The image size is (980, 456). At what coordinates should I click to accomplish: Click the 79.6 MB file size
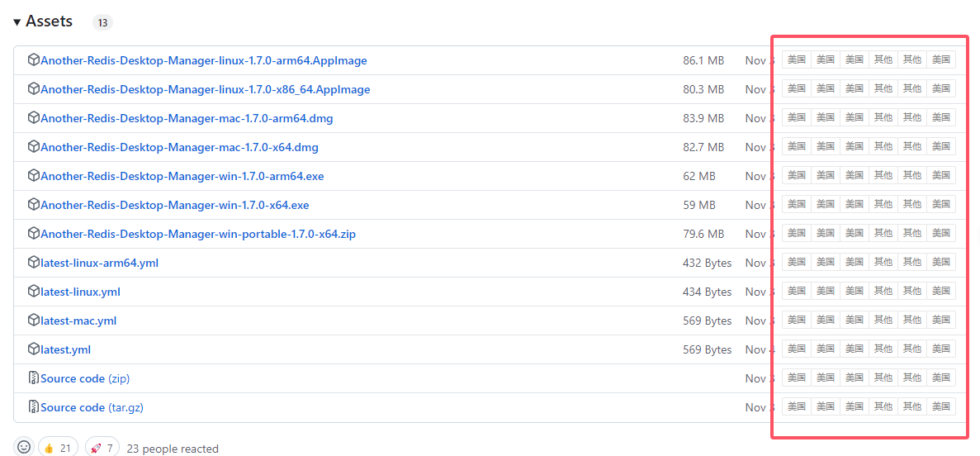pos(703,234)
